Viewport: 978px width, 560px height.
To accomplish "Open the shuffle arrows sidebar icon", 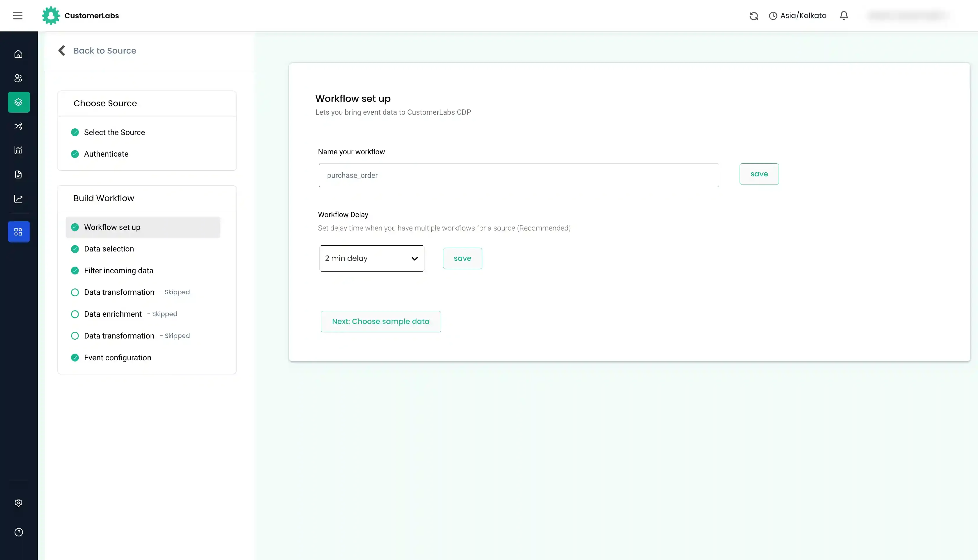I will click(x=18, y=126).
